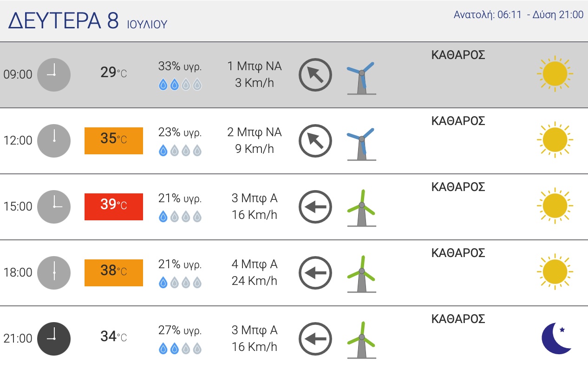Click the ΚΑΘΑΡΟΣ label at 15:00

458,187
